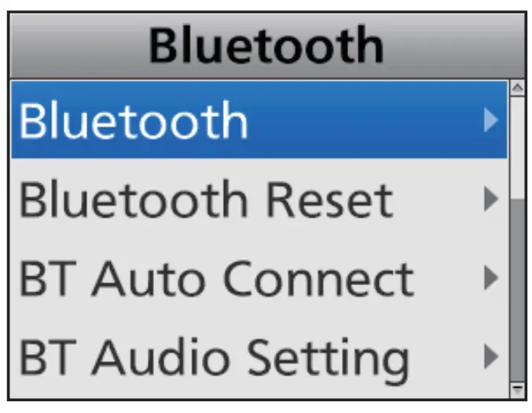The height and width of the screenshot is (413, 532).
Task: Click the scrollbar's up arrow
Action: pos(517,88)
